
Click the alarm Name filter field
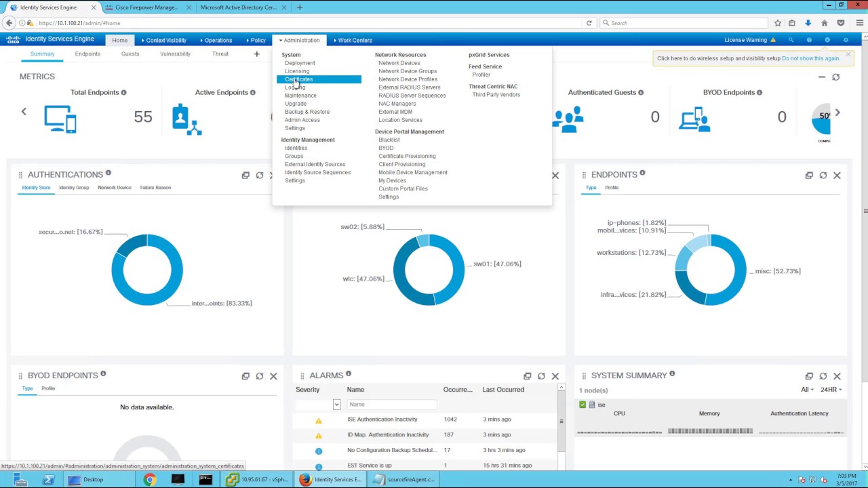click(391, 405)
